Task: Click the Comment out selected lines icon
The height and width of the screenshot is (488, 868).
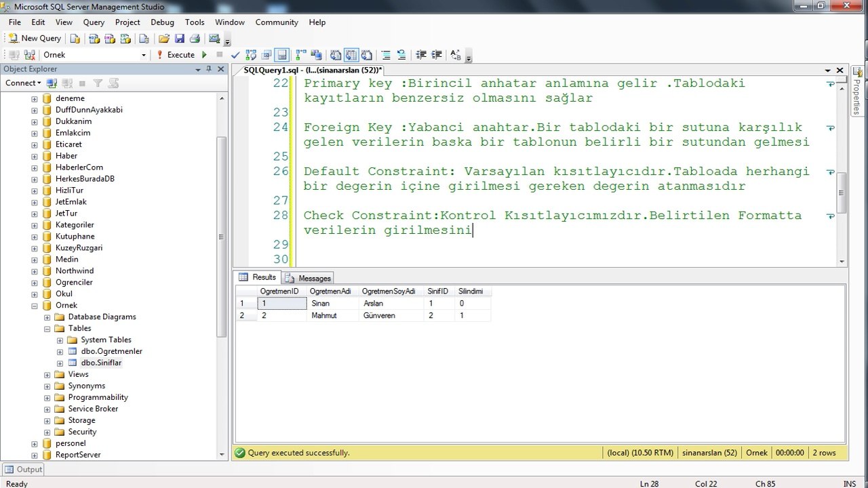Action: coord(386,55)
